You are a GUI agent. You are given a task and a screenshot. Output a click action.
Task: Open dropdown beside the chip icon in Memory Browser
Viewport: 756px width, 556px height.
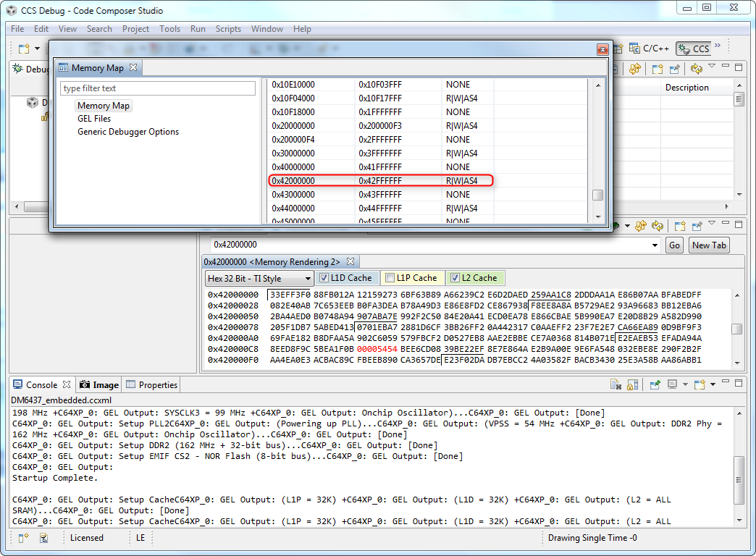click(x=627, y=226)
